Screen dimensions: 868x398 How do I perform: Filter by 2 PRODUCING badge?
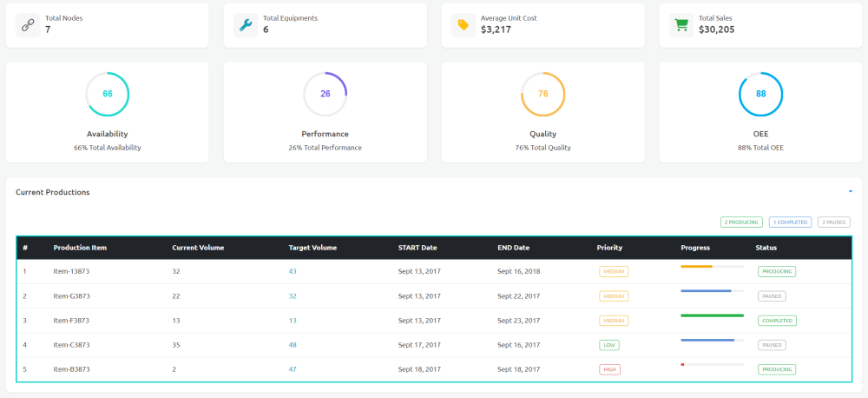coord(741,222)
